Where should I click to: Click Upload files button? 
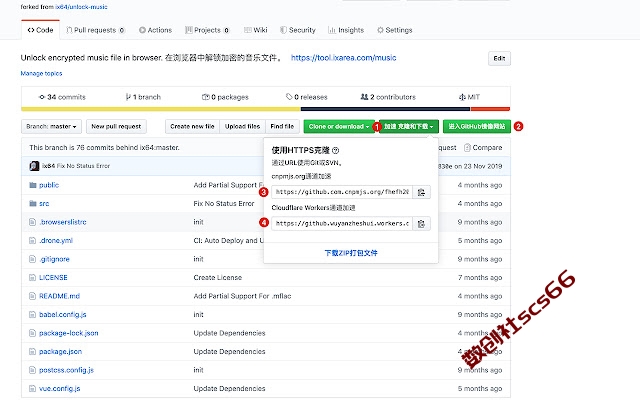coord(242,127)
